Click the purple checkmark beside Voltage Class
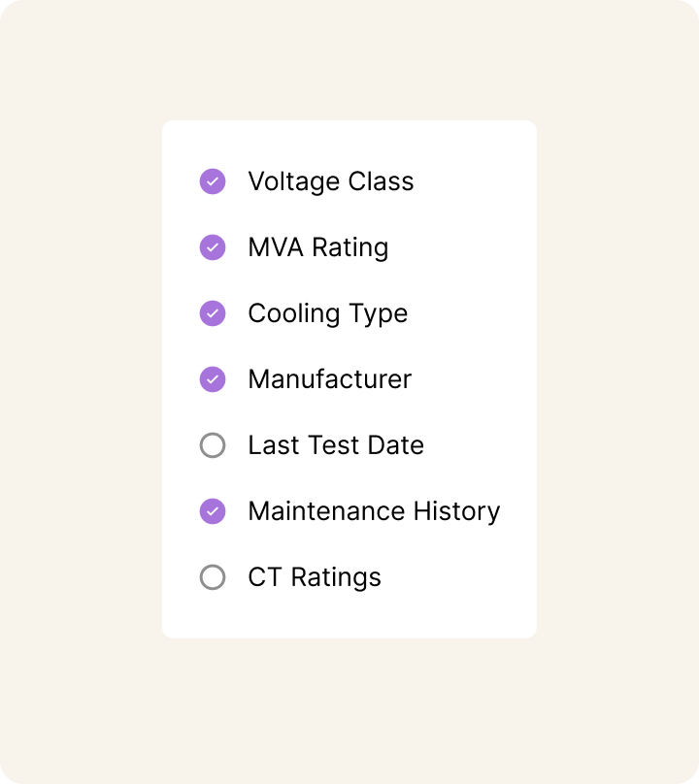The width and height of the screenshot is (699, 784). 212,180
